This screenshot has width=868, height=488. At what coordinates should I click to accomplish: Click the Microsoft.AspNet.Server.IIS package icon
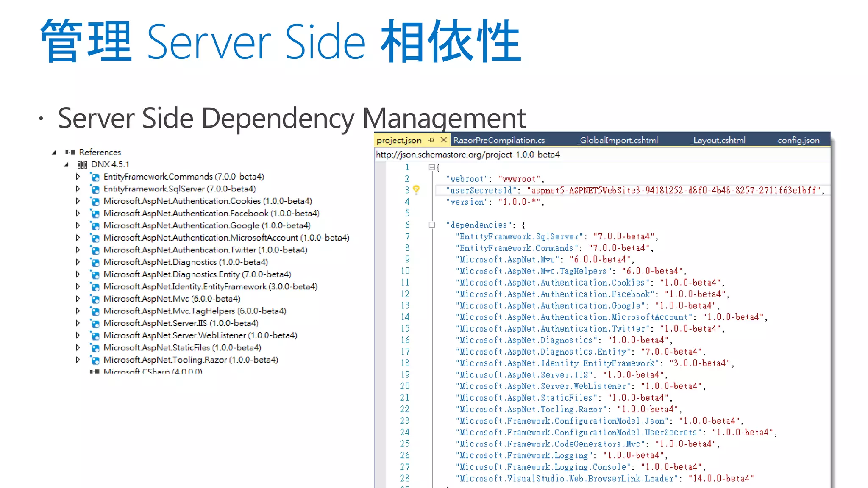coord(95,324)
